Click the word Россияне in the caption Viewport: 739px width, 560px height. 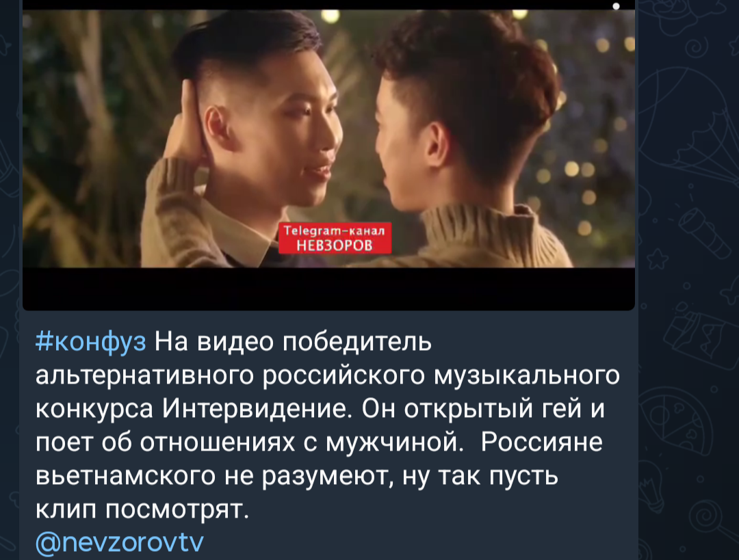541,442
